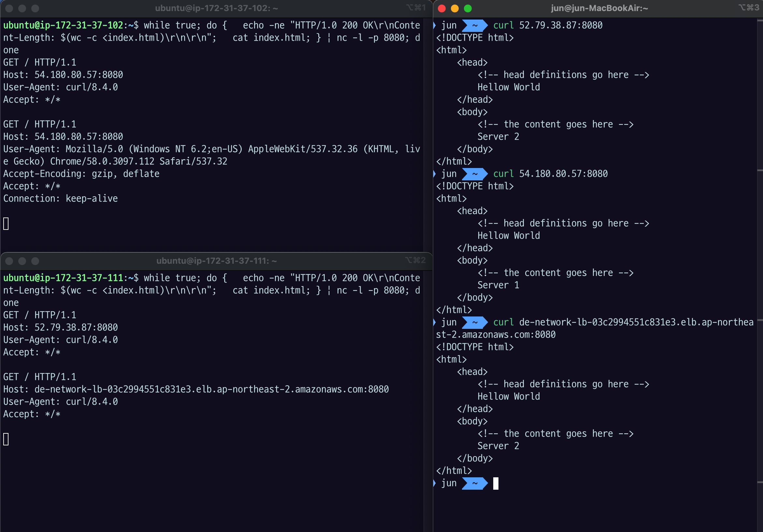This screenshot has height=532, width=763.
Task: Click the scrollbar mark beside the last jun prompt
Action: [760, 482]
